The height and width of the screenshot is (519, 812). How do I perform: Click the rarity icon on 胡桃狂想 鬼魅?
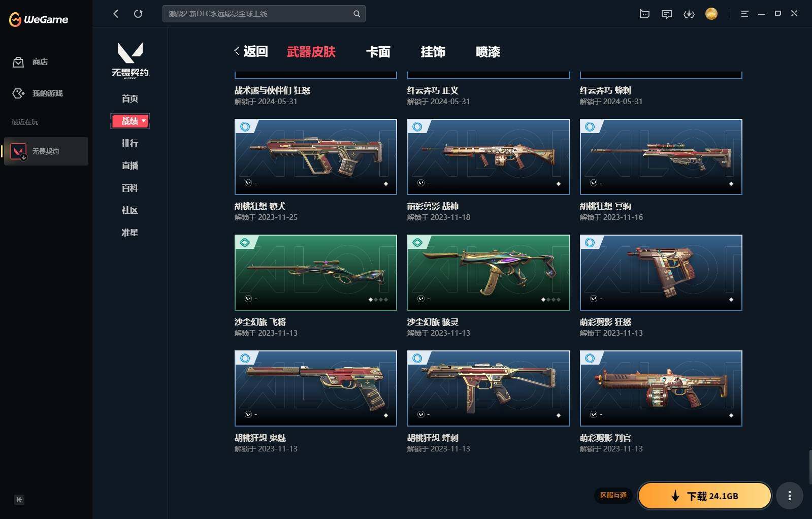245,358
